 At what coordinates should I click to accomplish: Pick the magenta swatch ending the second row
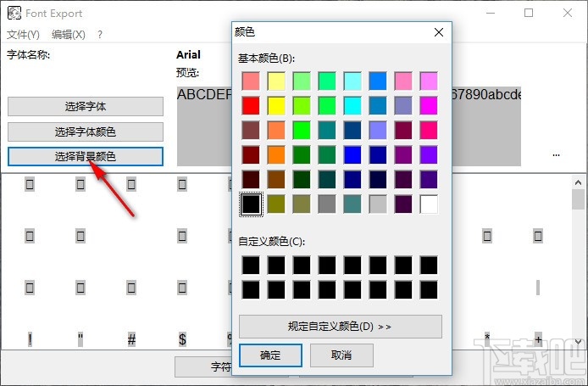click(x=429, y=105)
